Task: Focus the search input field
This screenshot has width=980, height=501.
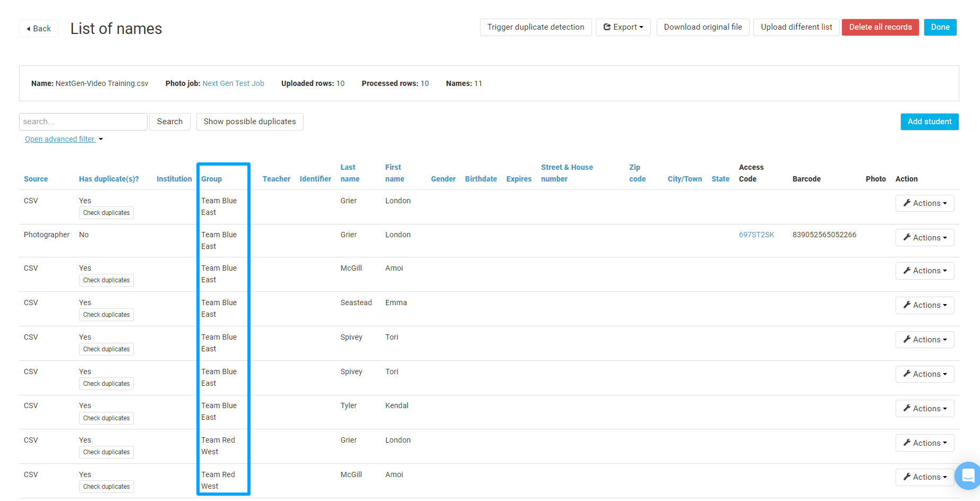Action: point(83,122)
